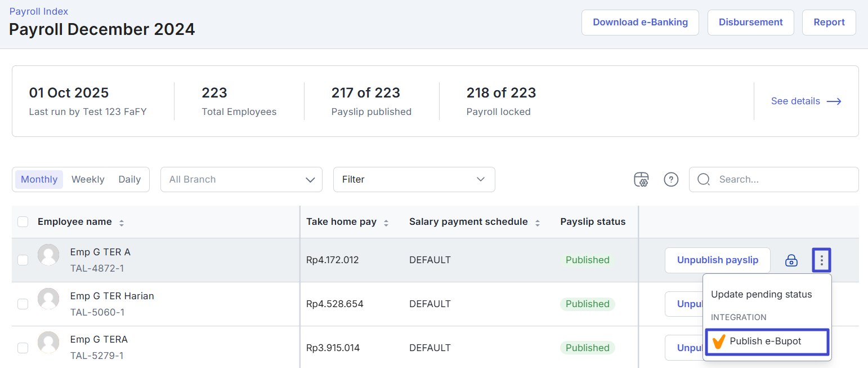Viewport: 868px width, 368px height.
Task: Select checkbox for Emp G TERA row
Action: (23, 348)
